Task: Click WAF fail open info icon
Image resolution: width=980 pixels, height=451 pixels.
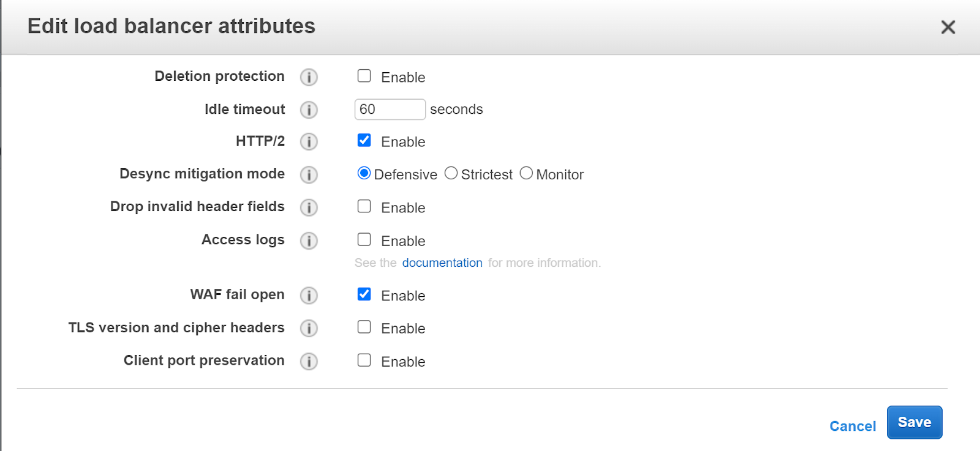Action: [309, 296]
